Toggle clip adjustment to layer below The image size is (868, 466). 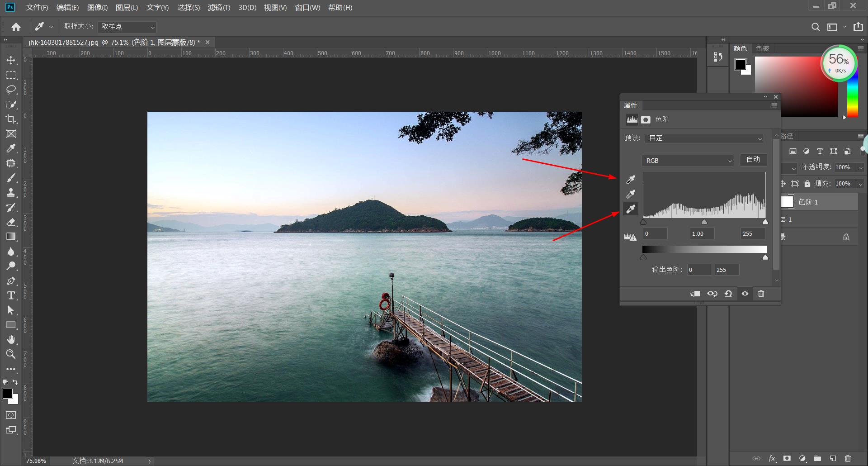point(695,294)
